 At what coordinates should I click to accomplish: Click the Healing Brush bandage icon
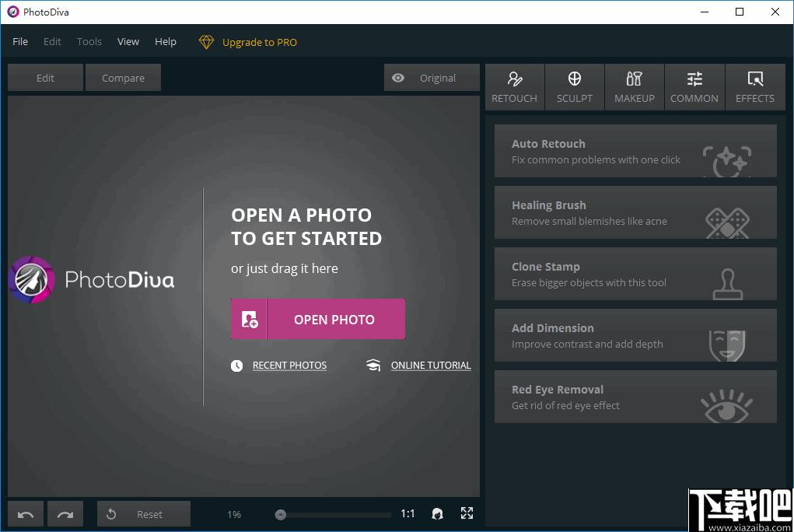[x=728, y=223]
